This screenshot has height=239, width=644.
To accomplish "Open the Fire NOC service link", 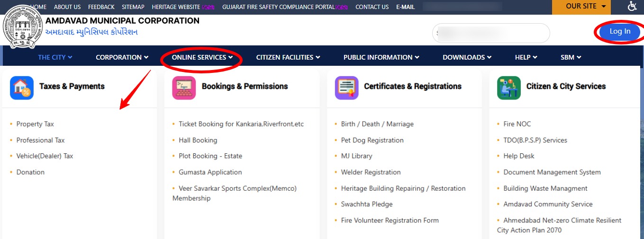I will click(x=517, y=124).
